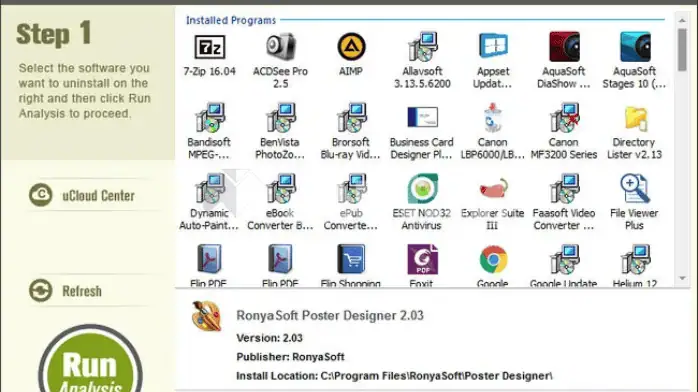Click the programs list scrollbar thumb
Viewport: 698px width, 392px height.
click(x=682, y=49)
